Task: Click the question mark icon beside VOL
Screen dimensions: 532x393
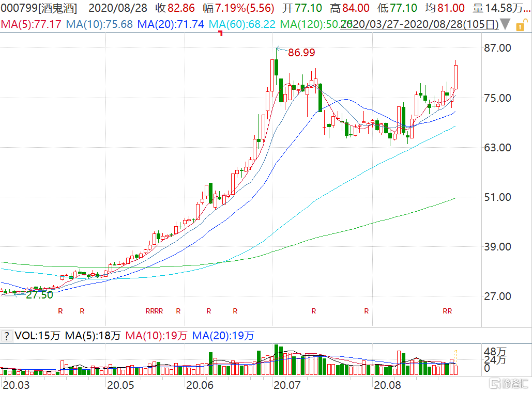Action: (x=7, y=336)
